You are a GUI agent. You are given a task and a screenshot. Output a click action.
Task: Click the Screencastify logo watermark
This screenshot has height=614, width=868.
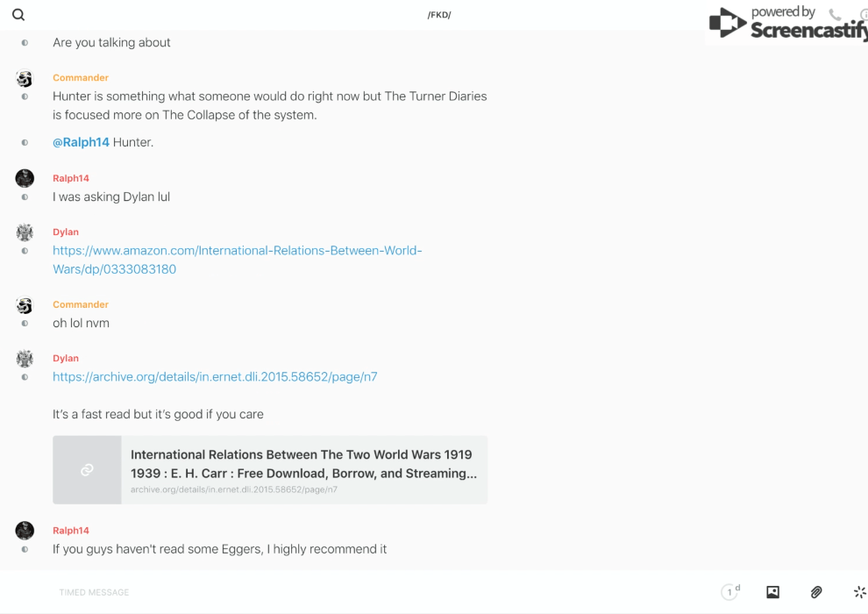click(786, 24)
